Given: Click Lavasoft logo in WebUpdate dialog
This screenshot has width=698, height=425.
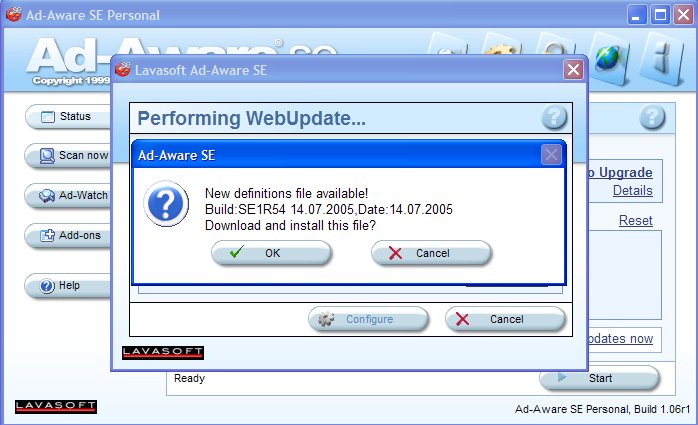Looking at the screenshot, I should (x=163, y=352).
